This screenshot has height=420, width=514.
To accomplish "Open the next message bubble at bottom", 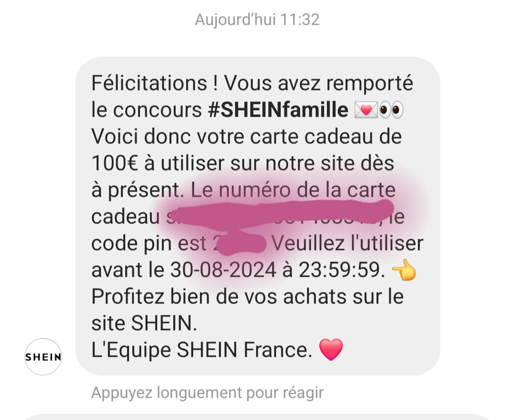I will tap(257, 417).
